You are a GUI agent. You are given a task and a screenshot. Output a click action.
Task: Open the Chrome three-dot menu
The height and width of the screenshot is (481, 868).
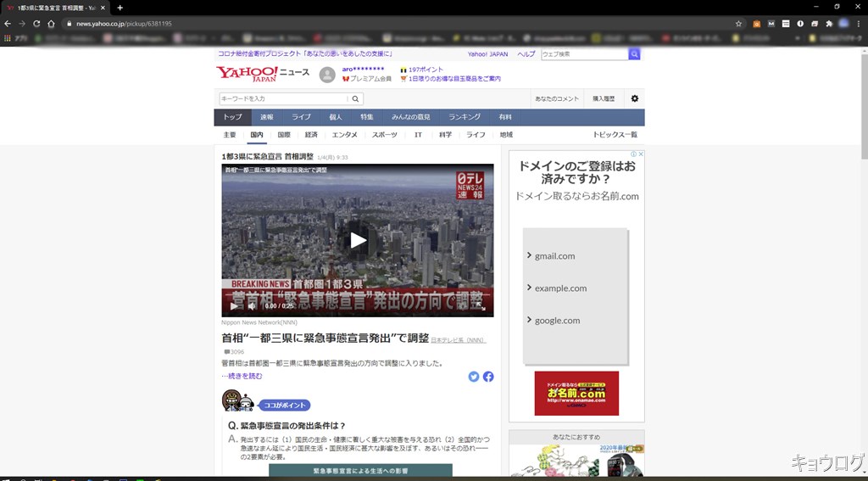coord(858,24)
